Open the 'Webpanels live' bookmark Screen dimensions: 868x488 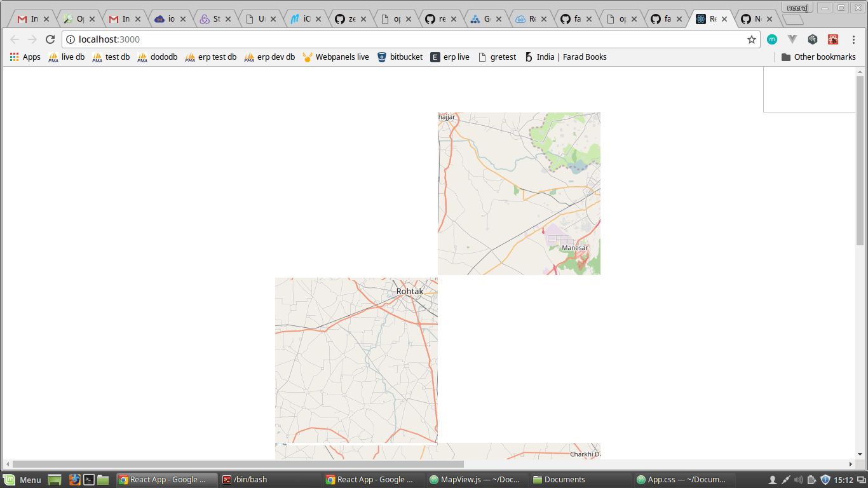336,57
